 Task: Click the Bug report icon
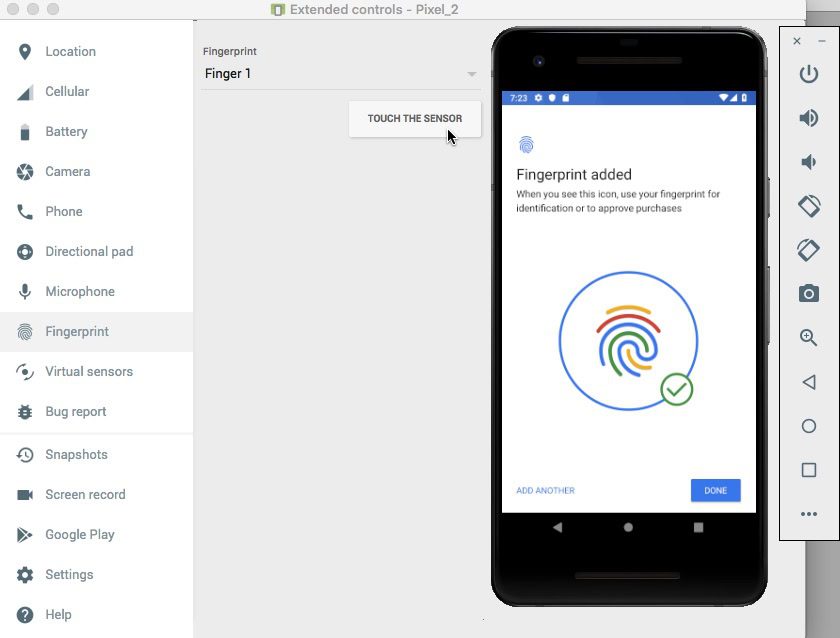point(25,412)
